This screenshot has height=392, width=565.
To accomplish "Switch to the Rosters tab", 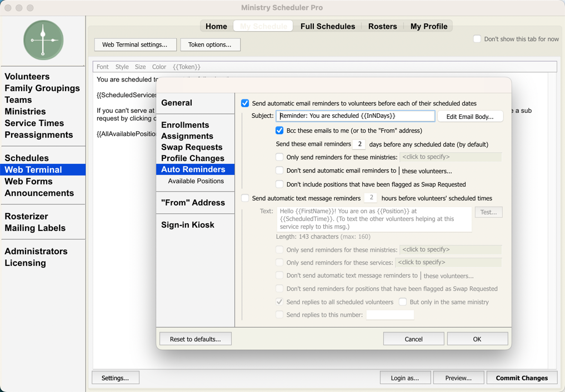I will tap(382, 26).
